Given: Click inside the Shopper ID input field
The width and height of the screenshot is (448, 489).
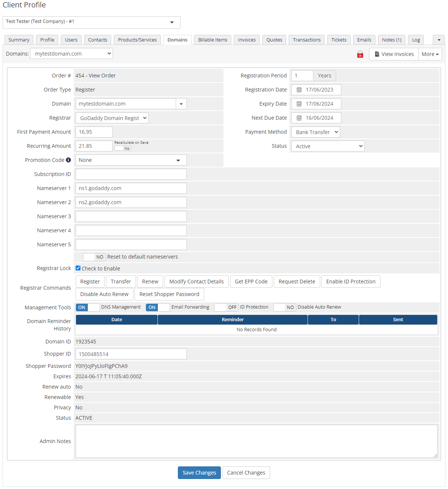Looking at the screenshot, I should click(x=131, y=354).
